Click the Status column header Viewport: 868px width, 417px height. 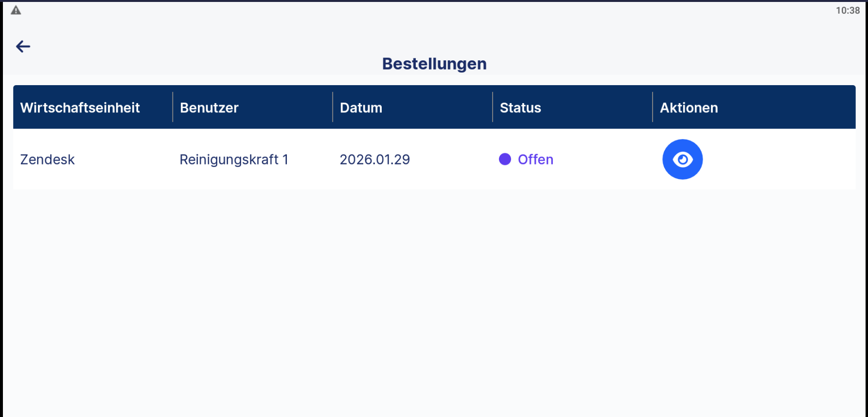[520, 108]
